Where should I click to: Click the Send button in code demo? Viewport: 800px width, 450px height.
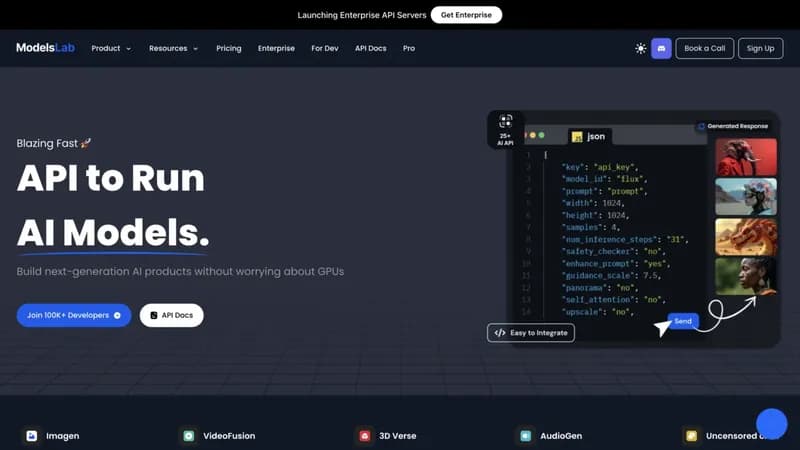tap(683, 321)
